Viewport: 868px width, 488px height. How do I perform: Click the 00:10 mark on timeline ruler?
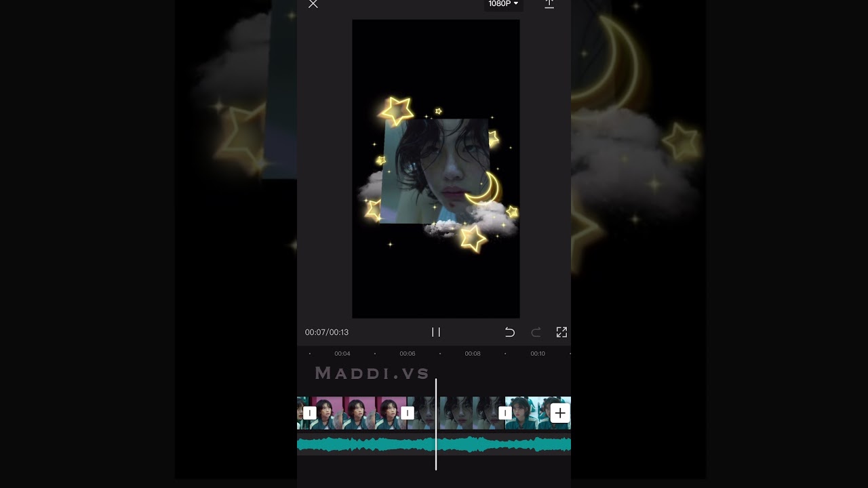(538, 354)
